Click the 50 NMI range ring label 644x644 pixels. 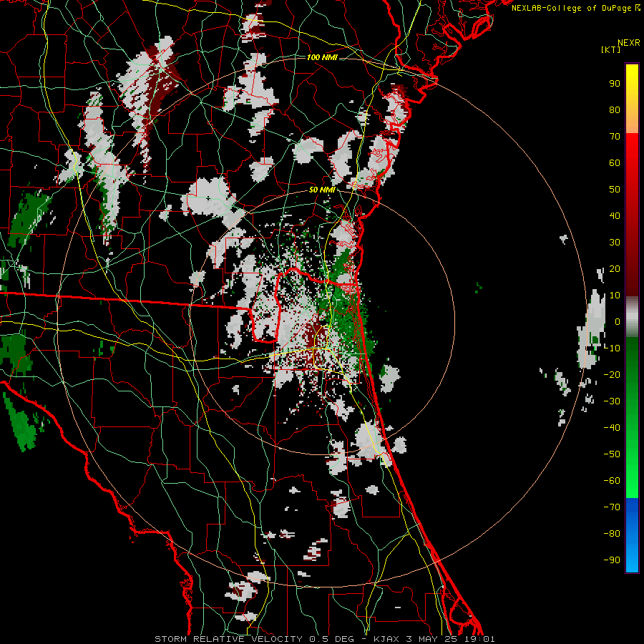(x=322, y=190)
